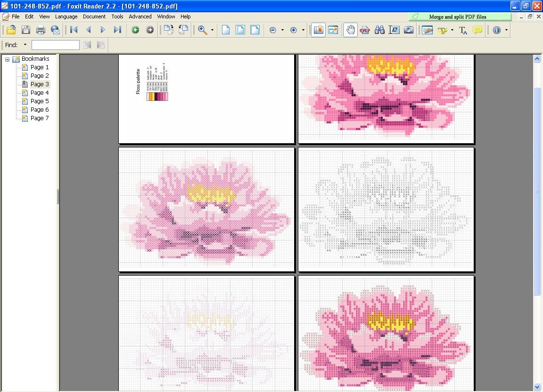Open the Zoom tool dropdown arrow
Screen dimensions: 543x392
pos(212,30)
